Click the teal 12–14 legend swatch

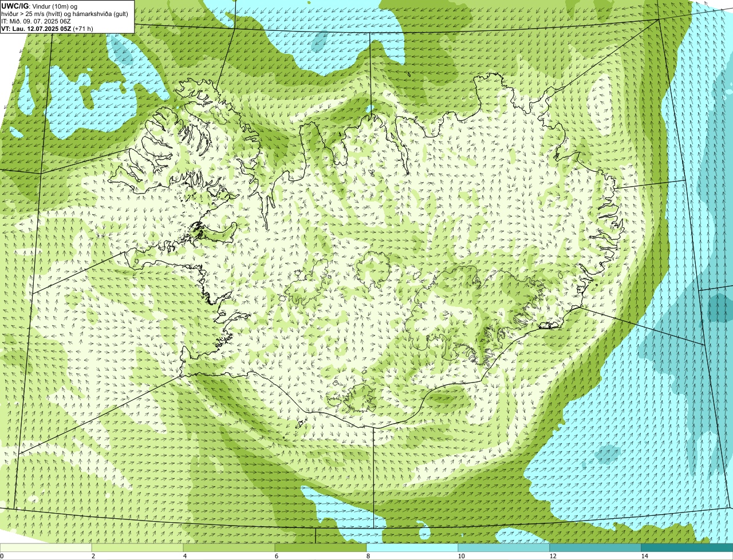[x=596, y=547]
